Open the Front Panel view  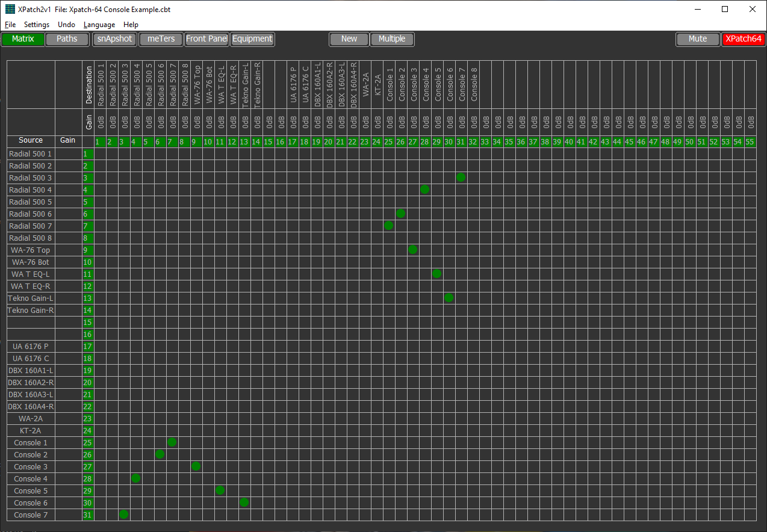tap(206, 39)
